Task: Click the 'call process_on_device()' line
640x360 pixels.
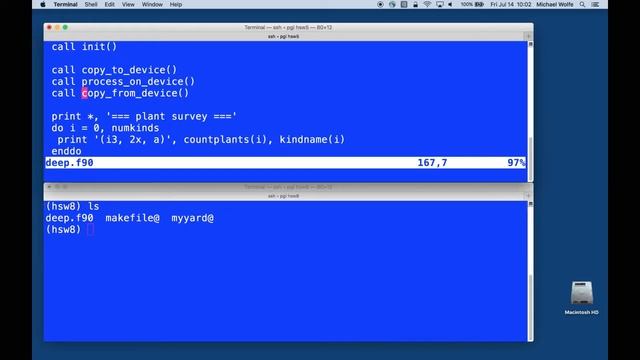Action: (x=123, y=81)
